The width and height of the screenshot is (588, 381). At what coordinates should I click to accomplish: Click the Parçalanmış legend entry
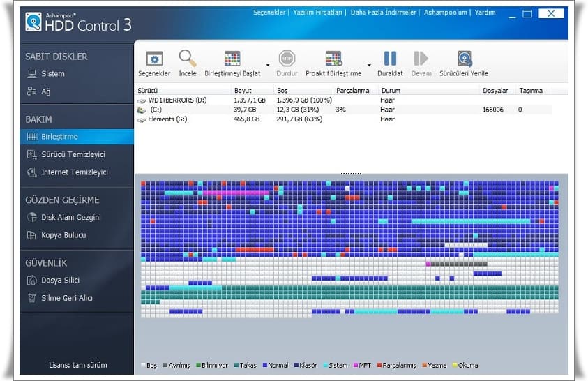pos(397,365)
